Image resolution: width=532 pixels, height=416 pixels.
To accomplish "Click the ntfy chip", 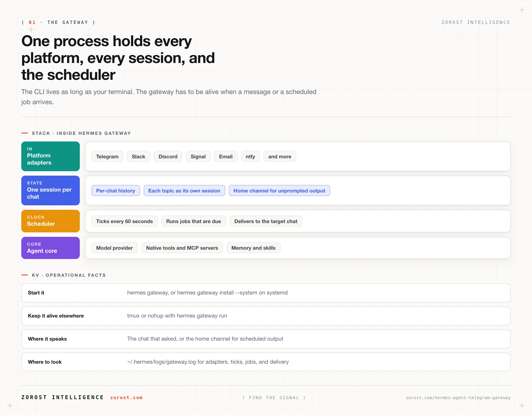I will 250,157.
